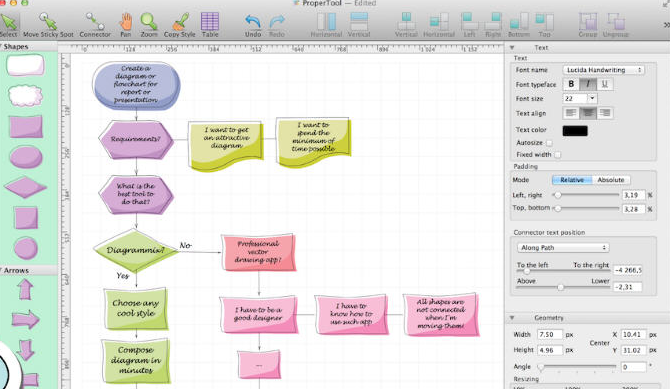Select the Professional vector drawing app box

[258, 252]
